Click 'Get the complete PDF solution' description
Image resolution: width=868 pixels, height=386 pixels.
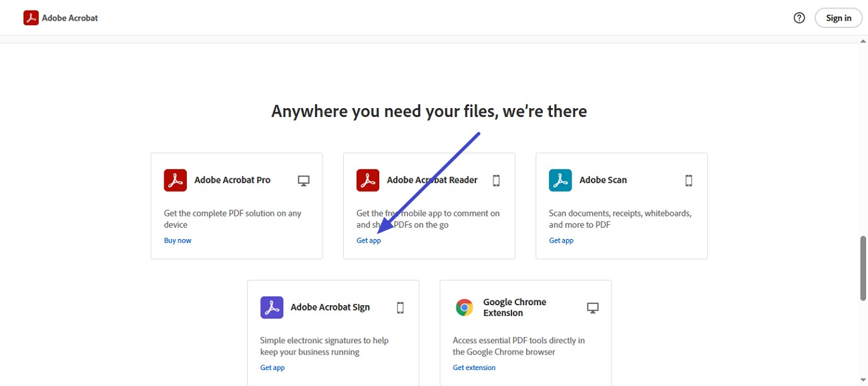(x=232, y=219)
